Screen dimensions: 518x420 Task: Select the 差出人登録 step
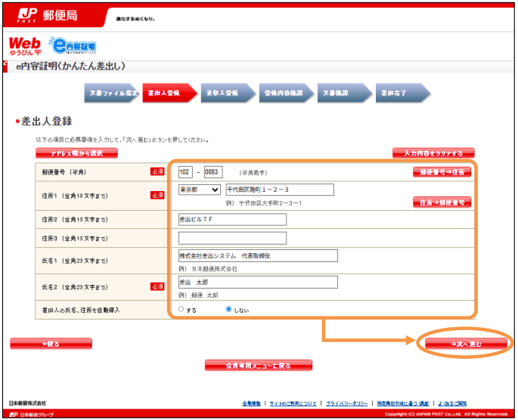coord(170,93)
